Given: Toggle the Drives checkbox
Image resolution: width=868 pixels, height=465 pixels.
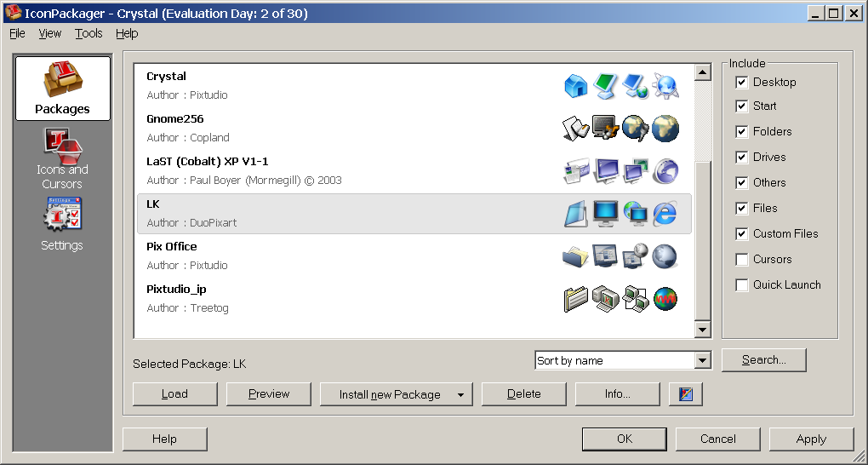Looking at the screenshot, I should pyautogui.click(x=742, y=157).
